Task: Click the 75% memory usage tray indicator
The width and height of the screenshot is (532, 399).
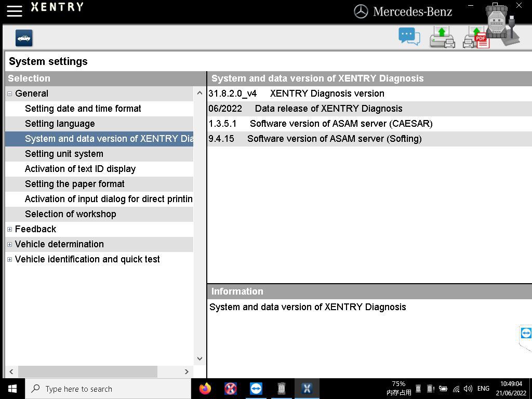Action: tap(398, 389)
